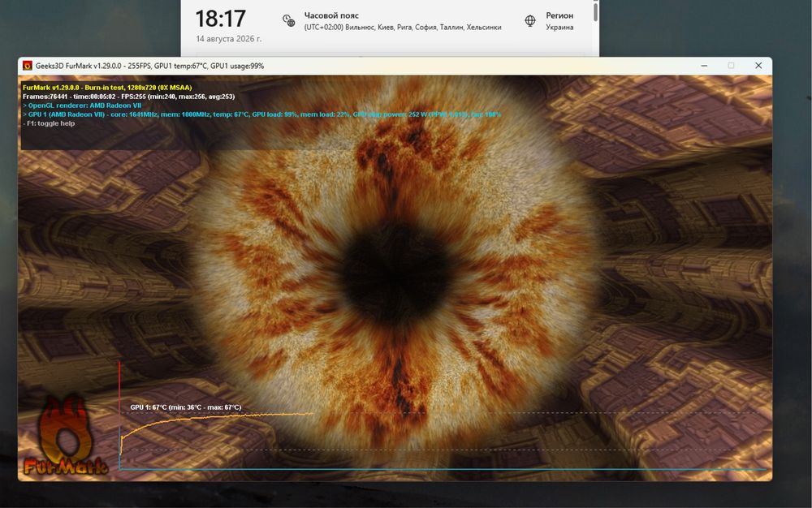The height and width of the screenshot is (508, 812).
Task: Click the OpenGL renderer AMD Radeon VII line
Action: coord(82,105)
